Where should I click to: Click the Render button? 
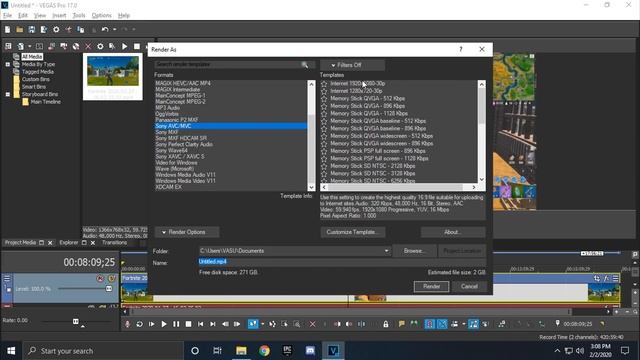coord(431,287)
